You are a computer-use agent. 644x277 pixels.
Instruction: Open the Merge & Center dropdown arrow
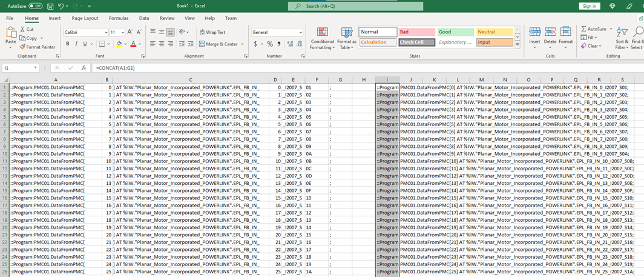pyautogui.click(x=243, y=44)
